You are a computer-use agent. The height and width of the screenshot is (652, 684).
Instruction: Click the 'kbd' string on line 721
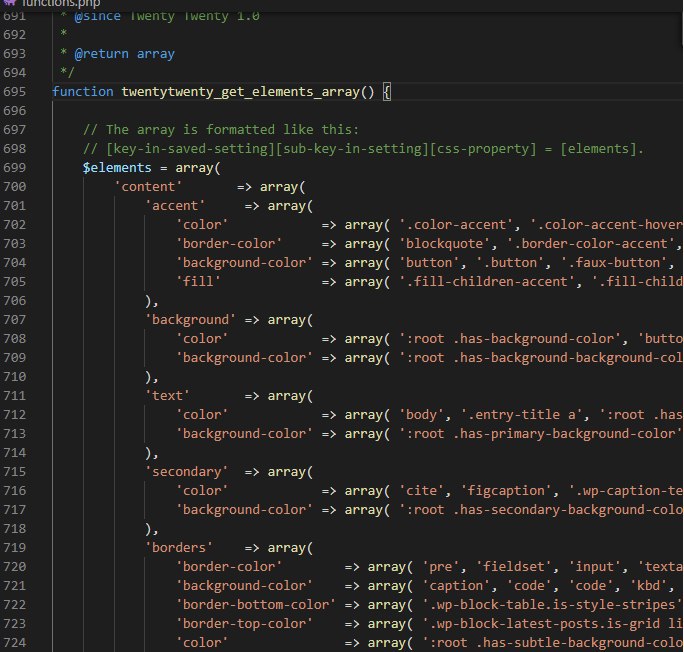coord(649,586)
